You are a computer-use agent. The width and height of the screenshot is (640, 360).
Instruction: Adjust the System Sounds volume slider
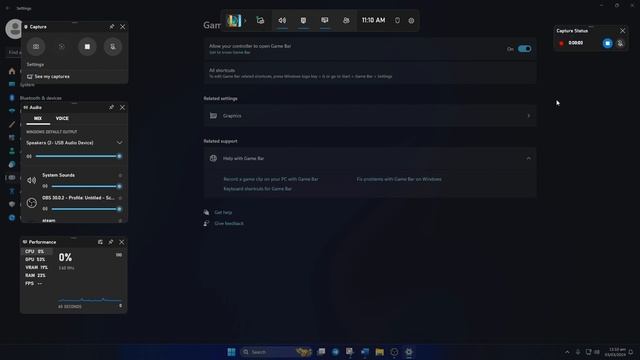point(87,186)
